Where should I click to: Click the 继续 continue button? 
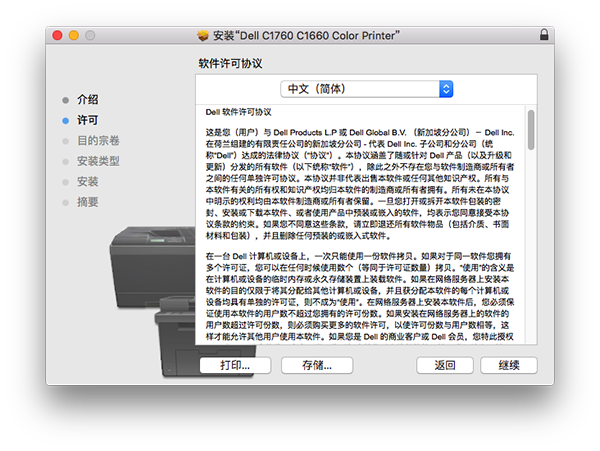pyautogui.click(x=509, y=365)
